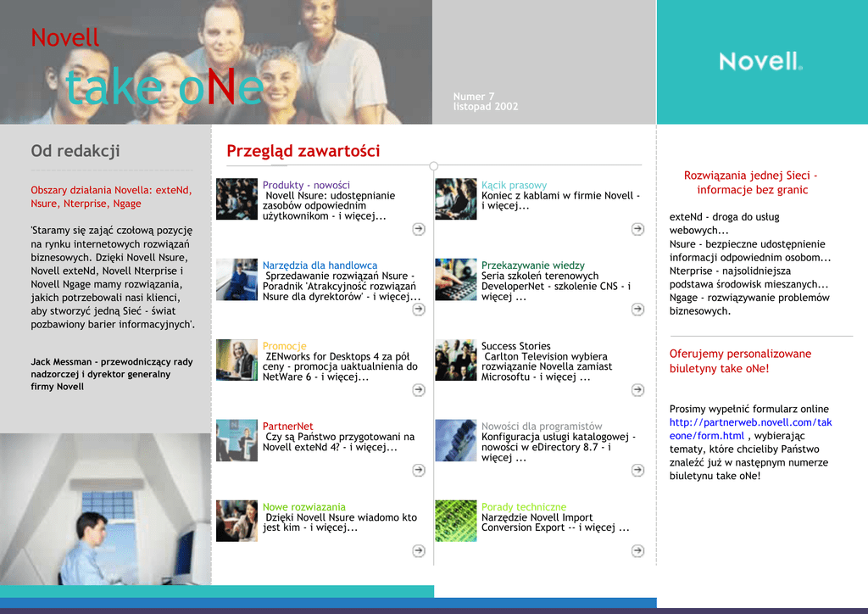
Task: Click the Porady techniczne green thumbnail
Action: (x=456, y=521)
